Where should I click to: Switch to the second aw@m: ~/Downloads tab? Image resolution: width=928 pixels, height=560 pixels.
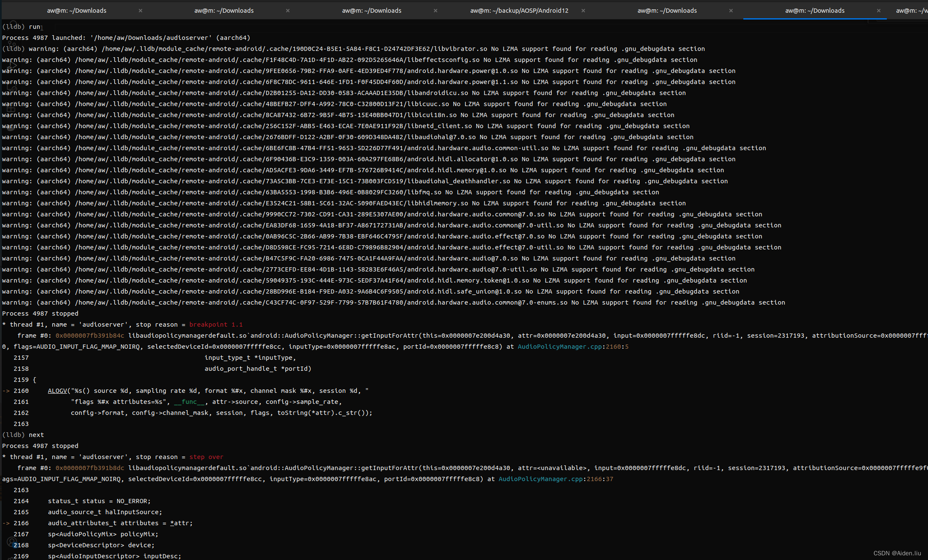pos(224,11)
